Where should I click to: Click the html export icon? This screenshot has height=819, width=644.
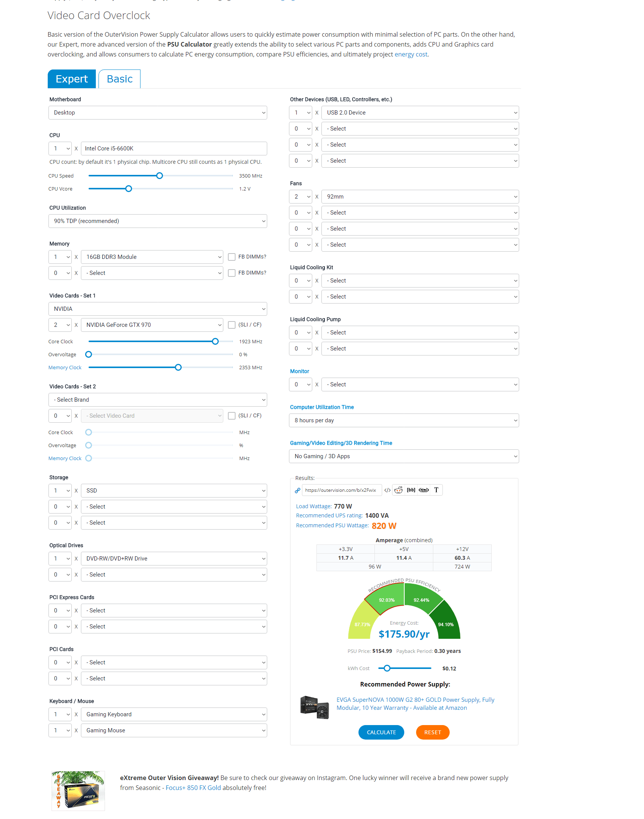(x=424, y=490)
